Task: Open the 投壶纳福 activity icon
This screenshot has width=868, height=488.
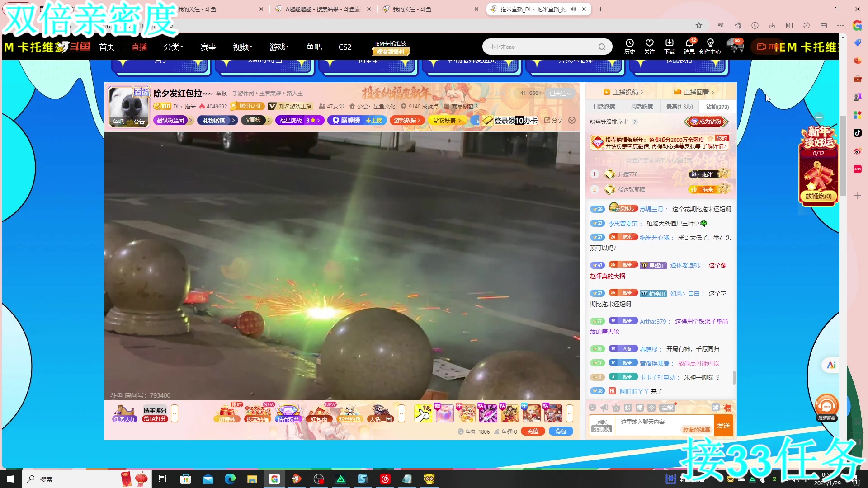Action: 257,413
